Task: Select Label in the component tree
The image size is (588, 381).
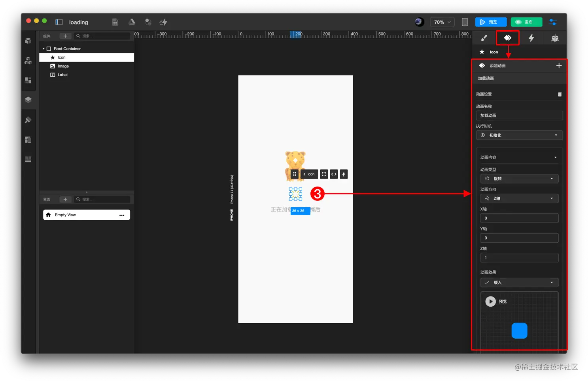Action: pos(87,75)
